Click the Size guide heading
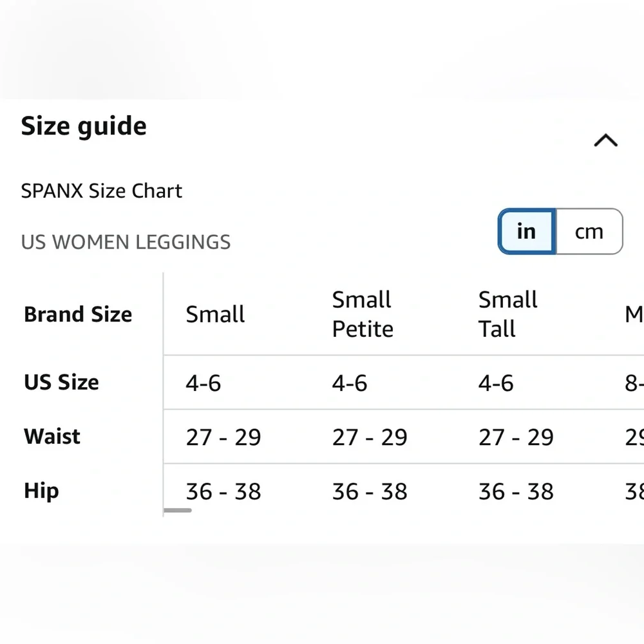The width and height of the screenshot is (644, 644). coord(84,126)
